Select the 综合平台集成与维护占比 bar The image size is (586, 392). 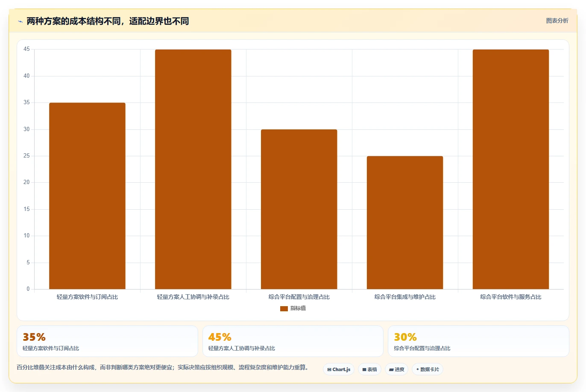pos(405,222)
